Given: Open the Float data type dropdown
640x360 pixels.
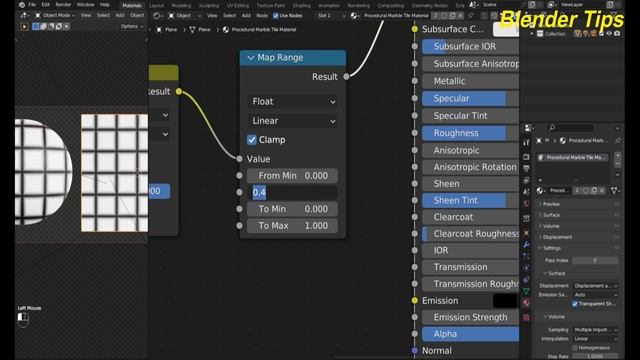Looking at the screenshot, I should [293, 102].
